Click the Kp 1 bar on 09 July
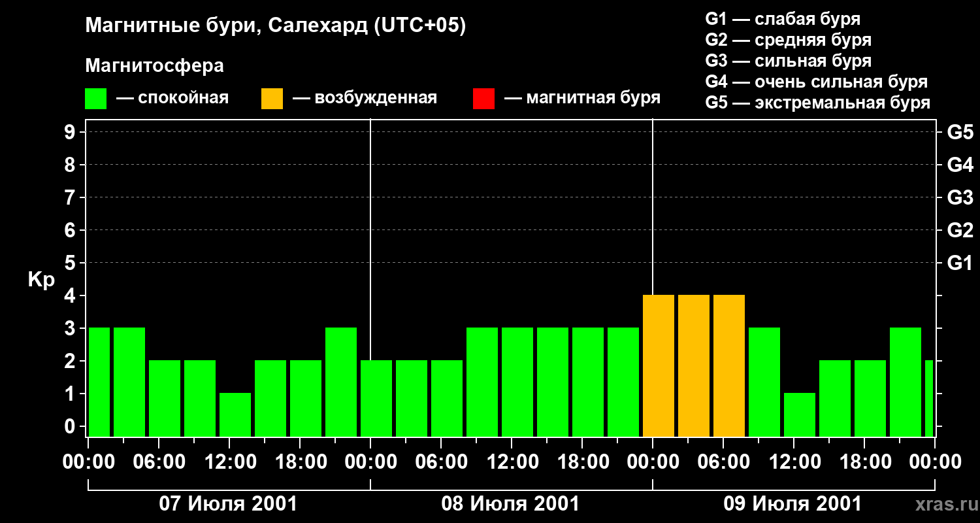 pyautogui.click(x=800, y=415)
